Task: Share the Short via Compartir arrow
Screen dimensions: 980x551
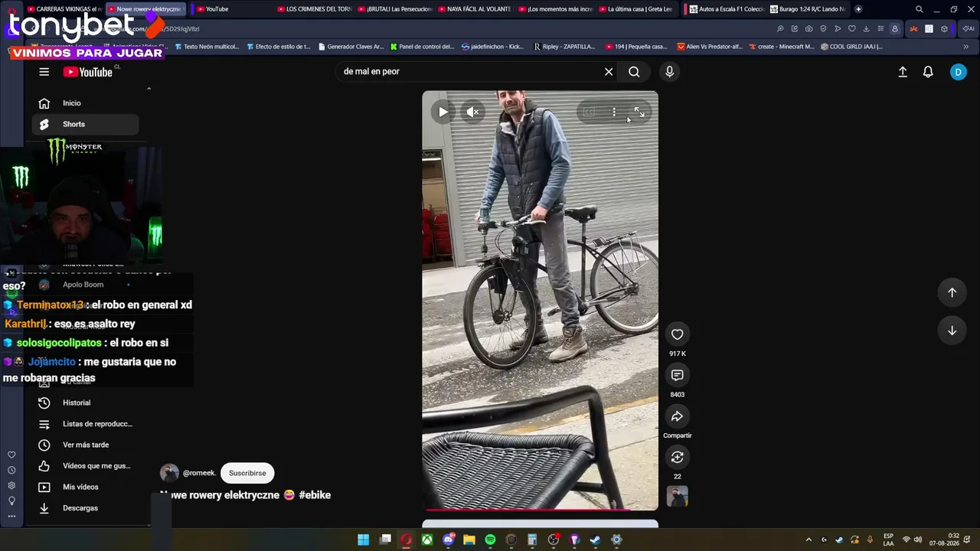Action: (677, 416)
